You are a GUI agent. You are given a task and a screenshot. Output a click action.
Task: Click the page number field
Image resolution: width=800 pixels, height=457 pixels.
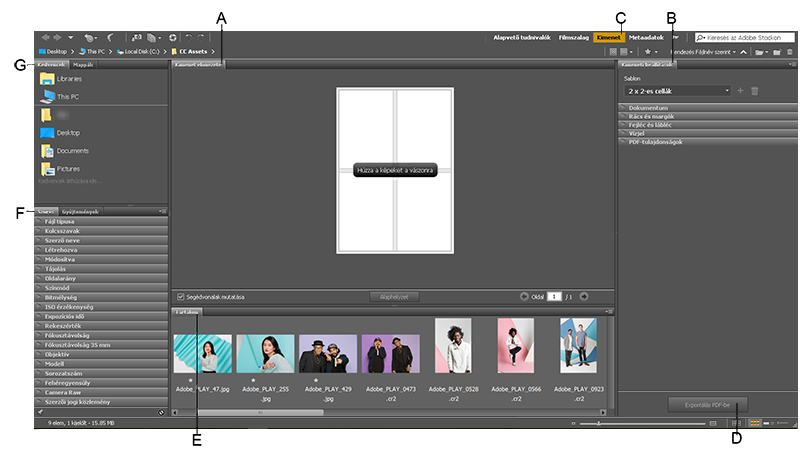pyautogui.click(x=554, y=296)
